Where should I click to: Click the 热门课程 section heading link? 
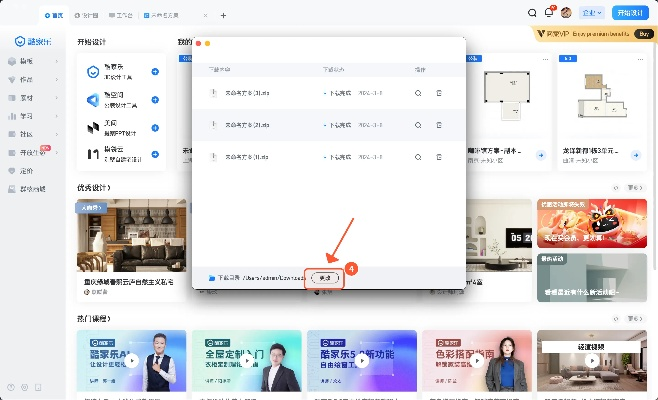94,319
